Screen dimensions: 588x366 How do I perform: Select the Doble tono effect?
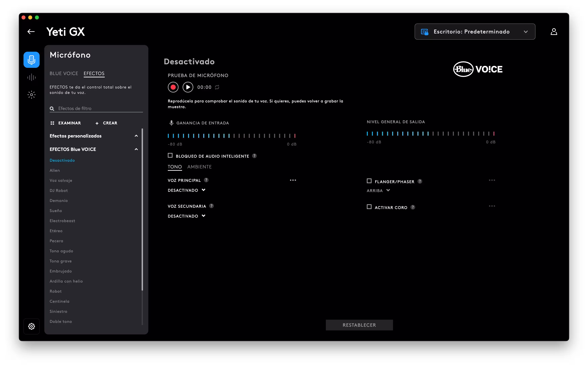click(61, 322)
